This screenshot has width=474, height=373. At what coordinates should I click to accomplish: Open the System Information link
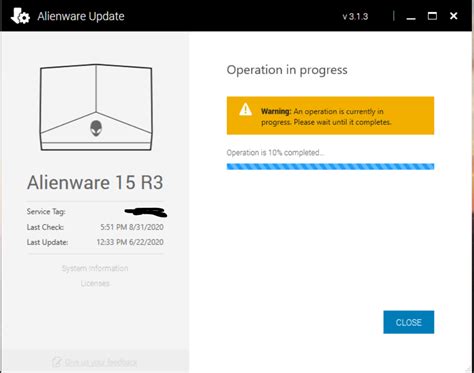click(95, 268)
